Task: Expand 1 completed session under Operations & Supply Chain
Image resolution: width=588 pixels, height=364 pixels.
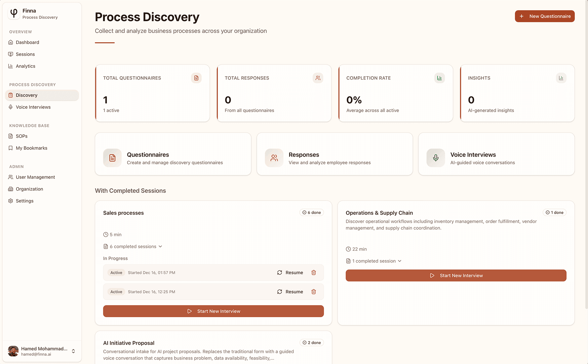Action: coord(374,261)
